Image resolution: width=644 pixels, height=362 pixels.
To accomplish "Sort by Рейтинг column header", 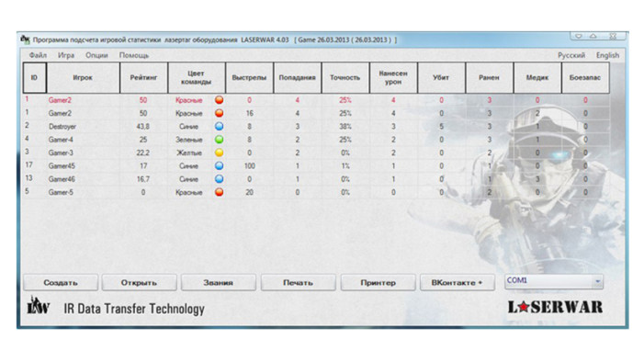I will tap(143, 78).
